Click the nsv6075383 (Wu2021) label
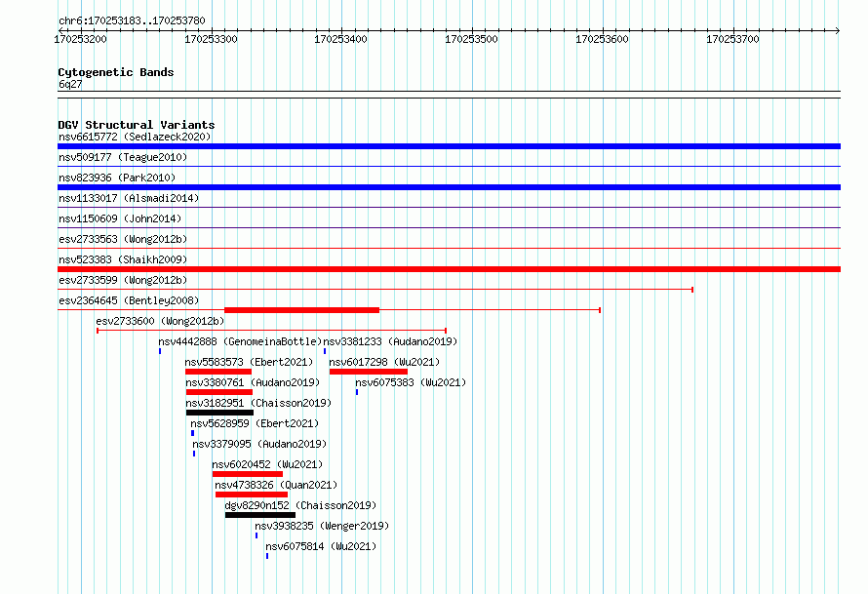This screenshot has width=868, height=594. pos(411,382)
